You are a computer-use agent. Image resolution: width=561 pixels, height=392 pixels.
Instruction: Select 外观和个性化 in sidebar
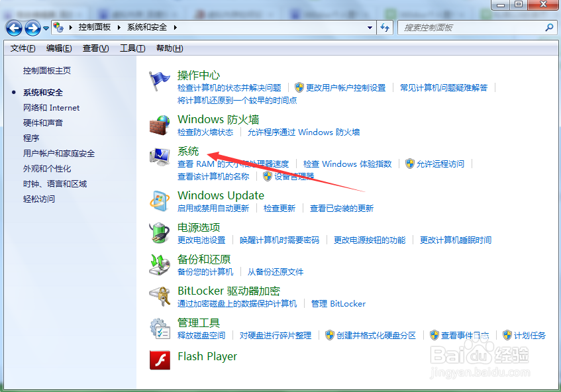pos(47,168)
